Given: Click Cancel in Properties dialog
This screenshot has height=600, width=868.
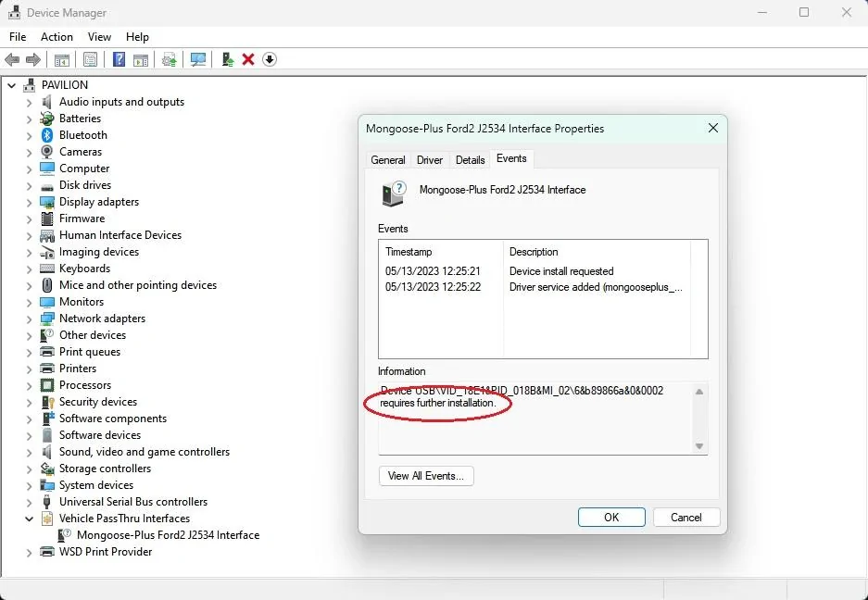Looking at the screenshot, I should pos(686,517).
